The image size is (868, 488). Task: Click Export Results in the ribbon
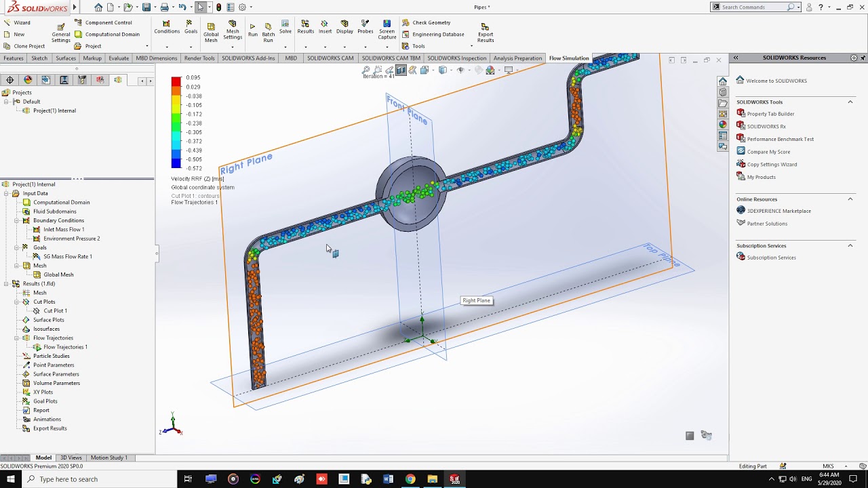pyautogui.click(x=486, y=33)
